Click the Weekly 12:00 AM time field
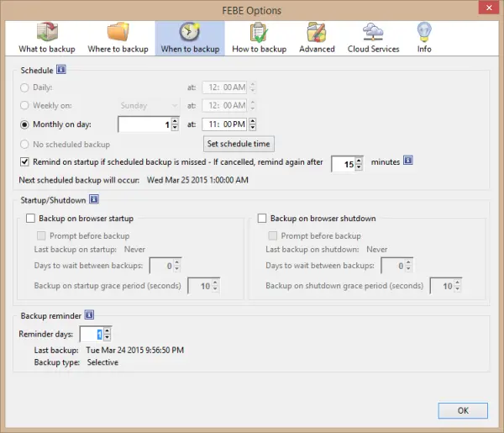This screenshot has width=504, height=433. [x=225, y=105]
